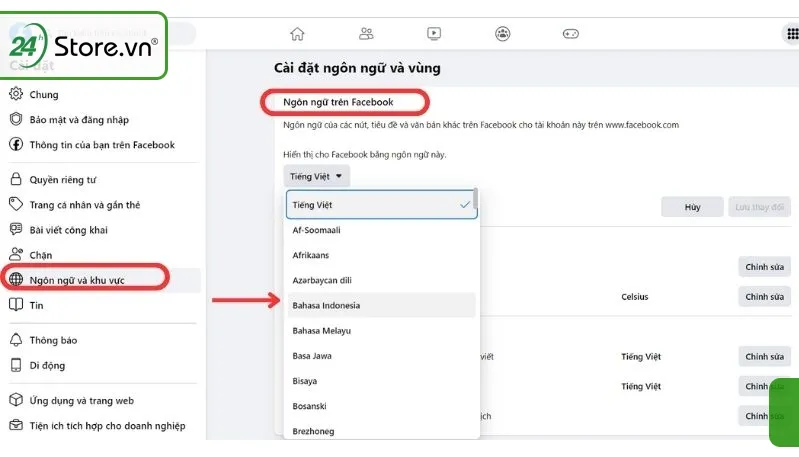Click the gear icon beside Chung

click(16, 95)
